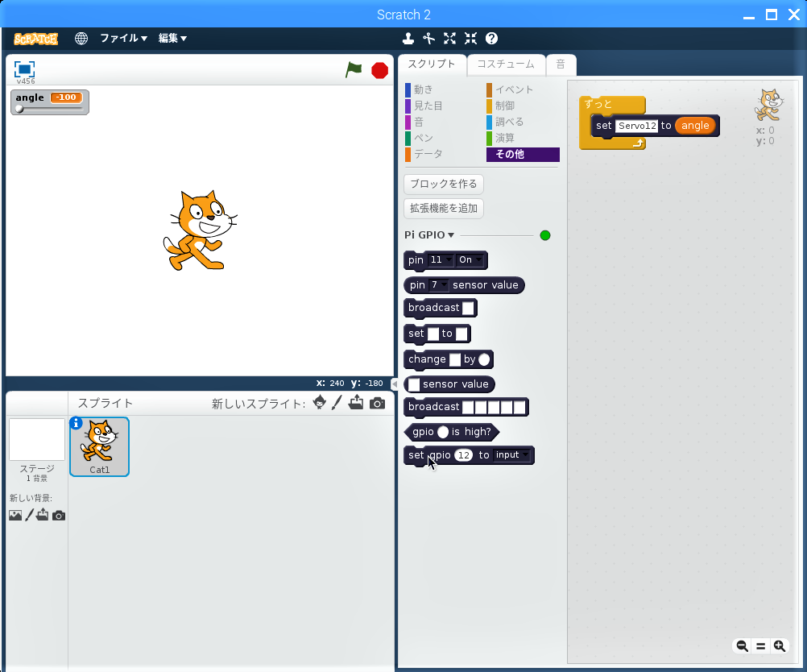Image resolution: width=807 pixels, height=672 pixels.
Task: Click the Scratch logo
Action: click(35, 39)
